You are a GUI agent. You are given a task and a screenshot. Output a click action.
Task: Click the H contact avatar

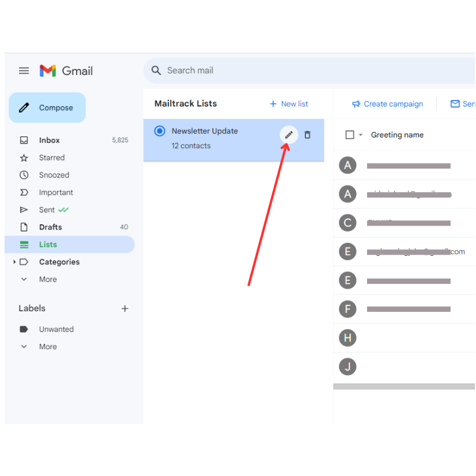(347, 337)
